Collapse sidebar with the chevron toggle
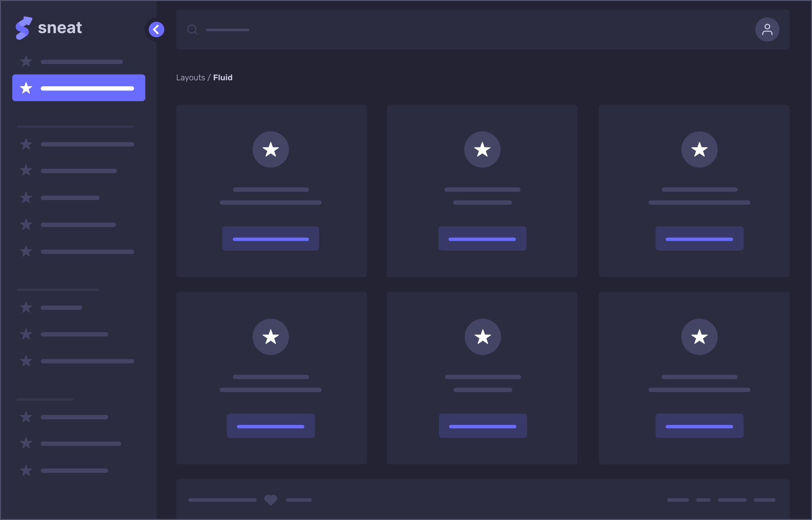The height and width of the screenshot is (520, 812). point(157,30)
